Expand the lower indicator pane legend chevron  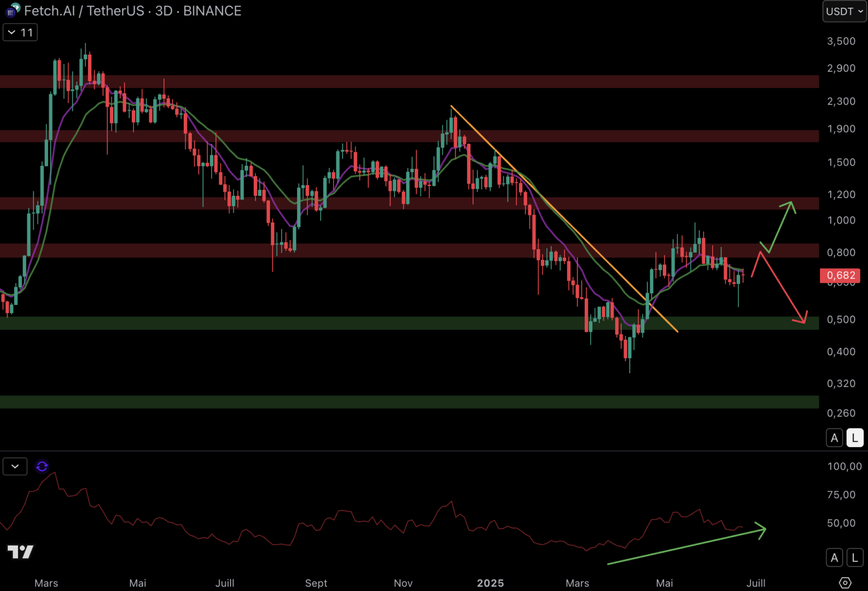(15, 466)
